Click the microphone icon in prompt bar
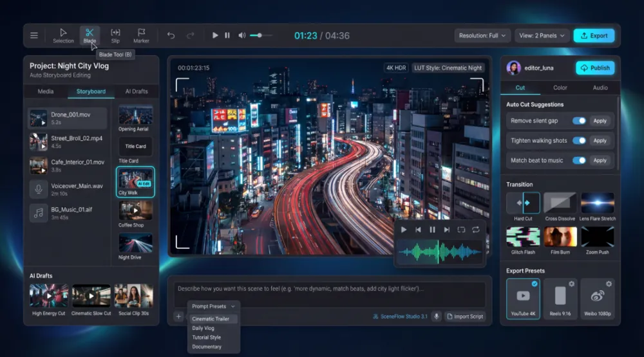 coord(436,316)
